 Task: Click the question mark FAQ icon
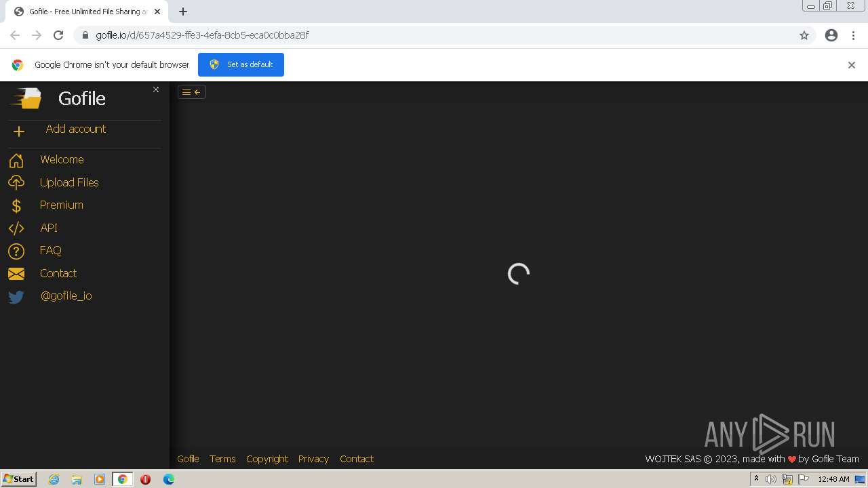click(x=16, y=251)
